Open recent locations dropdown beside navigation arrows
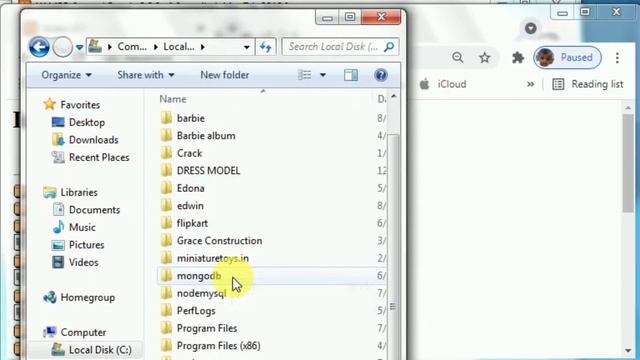640x360 pixels. [80, 47]
